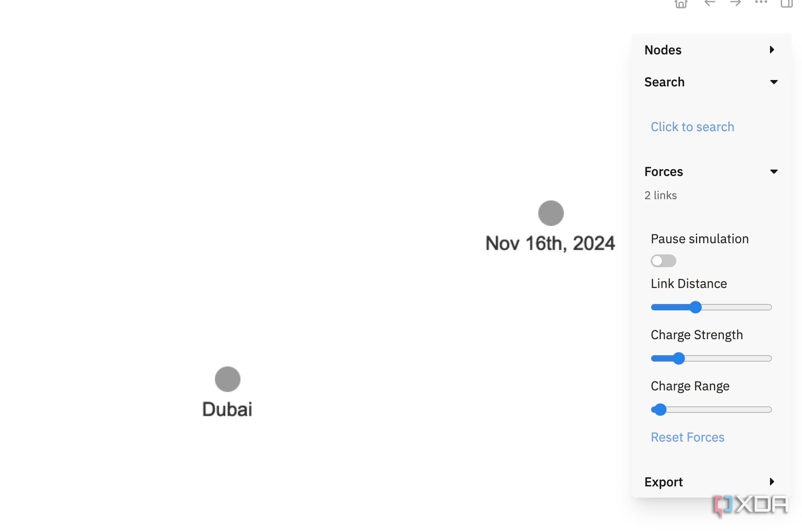Expand the Export section
This screenshot has height=532, width=802.
pos(772,482)
